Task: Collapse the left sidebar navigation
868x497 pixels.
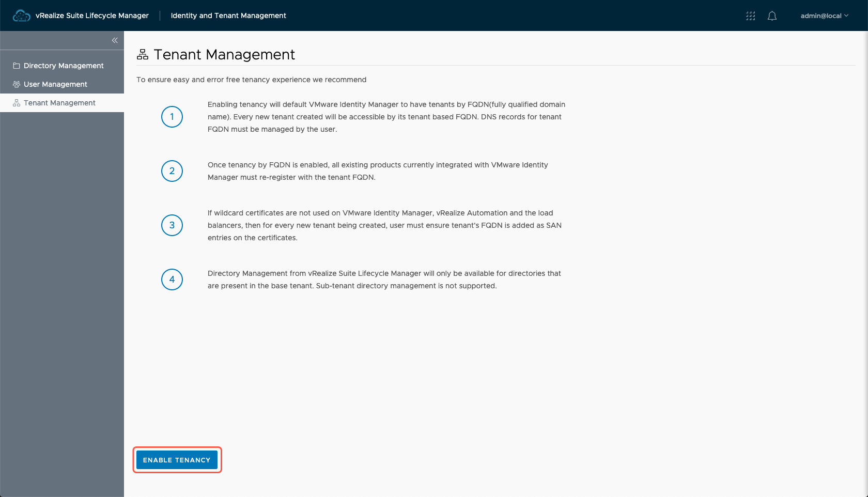Action: pos(115,40)
